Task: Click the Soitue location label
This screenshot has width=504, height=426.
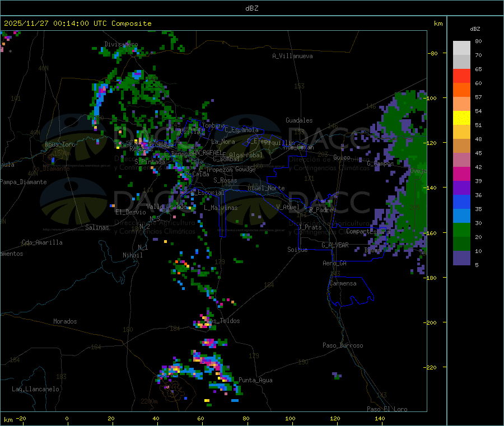Action: [x=297, y=250]
